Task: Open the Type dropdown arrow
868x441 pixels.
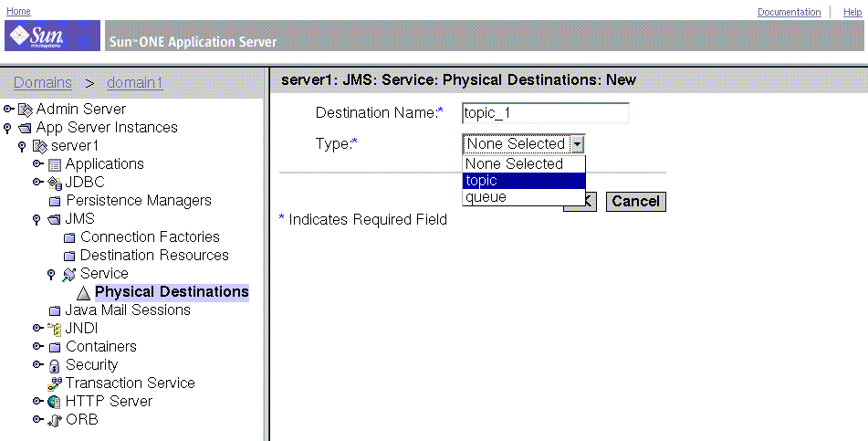Action: click(x=578, y=144)
